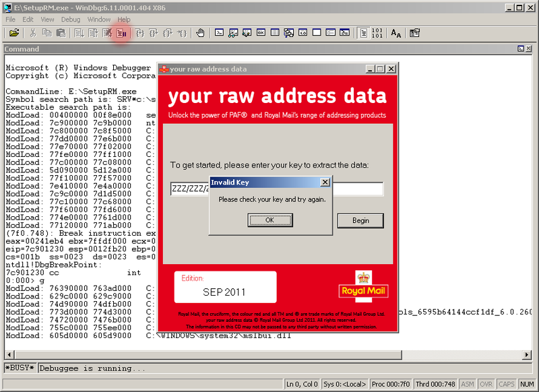The height and width of the screenshot is (392, 539).
Task: Click the NUM status indicator
Action: (527, 384)
